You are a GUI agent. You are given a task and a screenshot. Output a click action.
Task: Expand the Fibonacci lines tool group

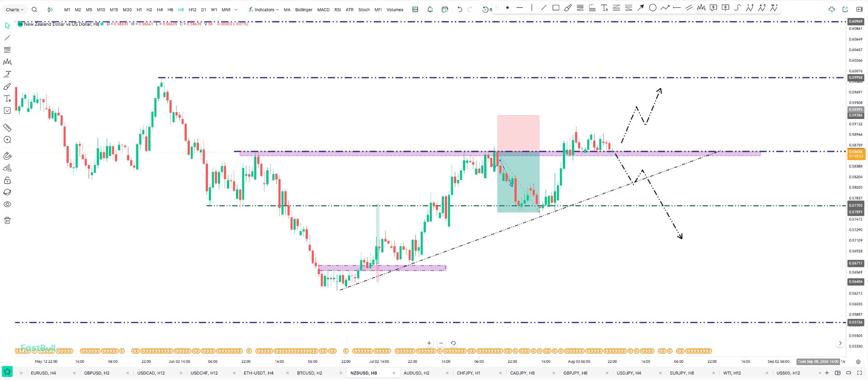(x=7, y=50)
